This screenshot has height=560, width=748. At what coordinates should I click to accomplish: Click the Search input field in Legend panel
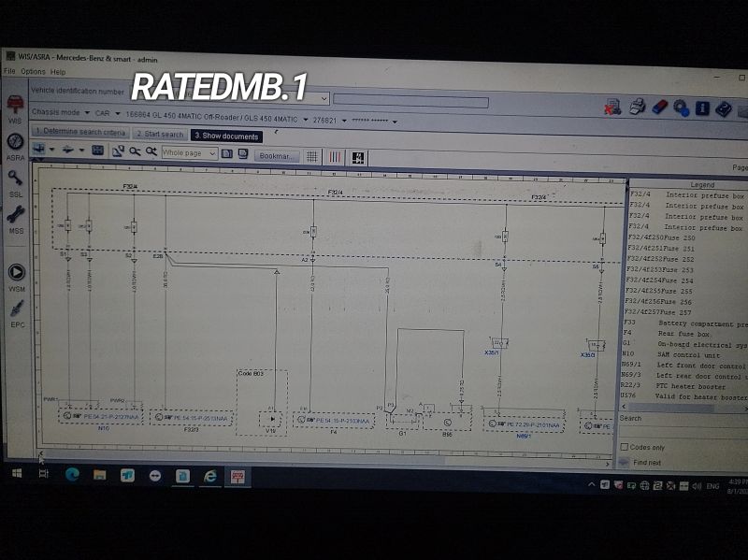(683, 433)
